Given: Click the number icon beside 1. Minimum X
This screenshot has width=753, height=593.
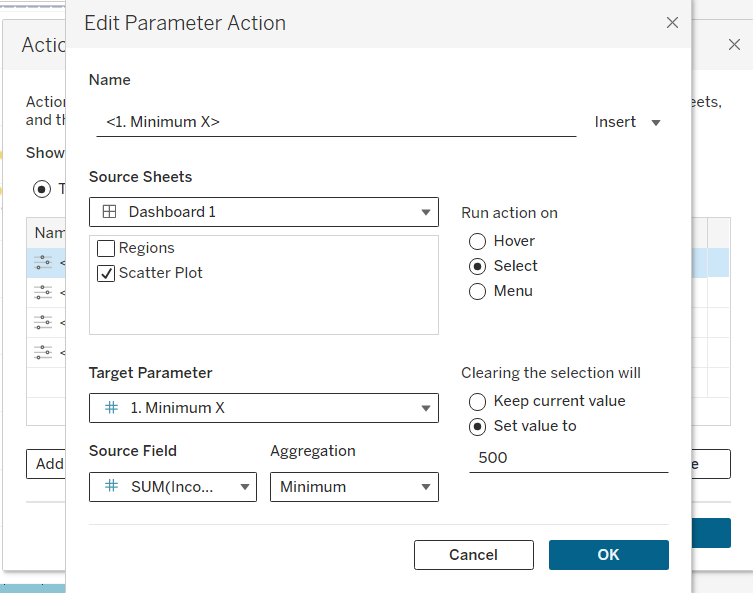Looking at the screenshot, I should [111, 408].
